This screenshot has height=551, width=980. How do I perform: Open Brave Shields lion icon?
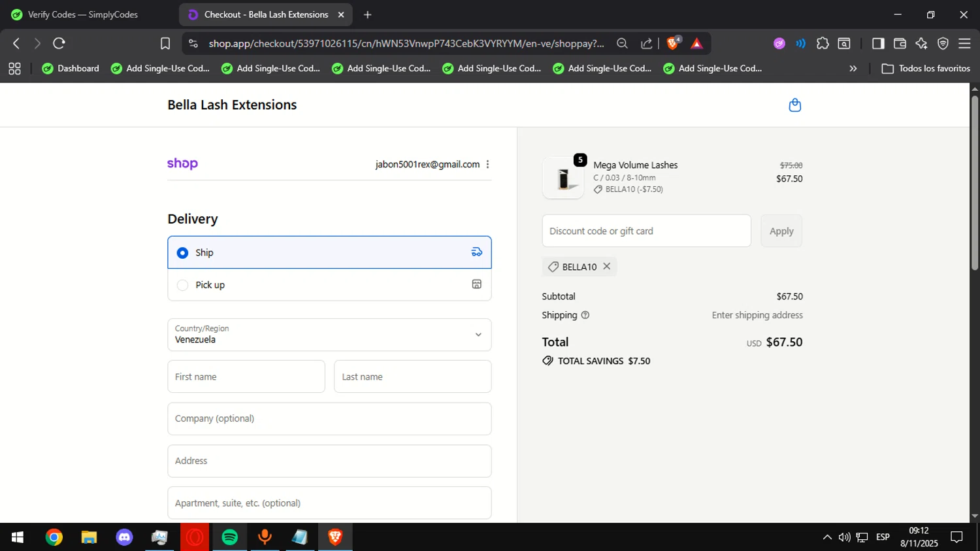pyautogui.click(x=673, y=44)
